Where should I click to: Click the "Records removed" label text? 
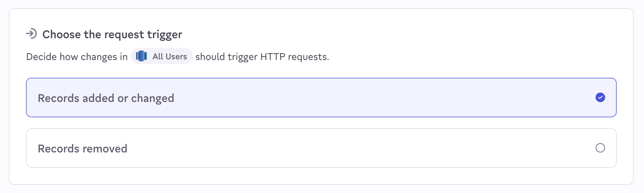click(x=83, y=149)
